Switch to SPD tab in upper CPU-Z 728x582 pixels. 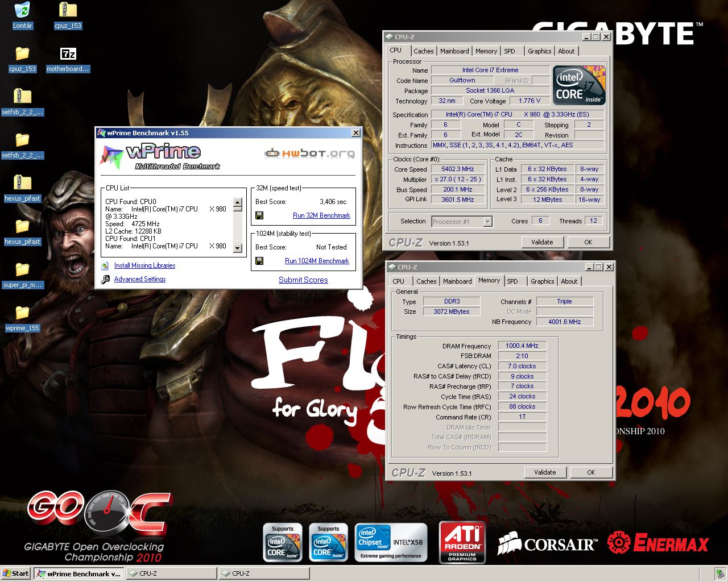pyautogui.click(x=510, y=51)
